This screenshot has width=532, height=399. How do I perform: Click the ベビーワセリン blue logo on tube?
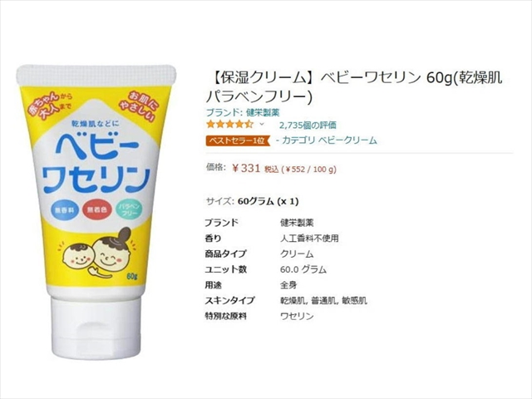tap(97, 165)
